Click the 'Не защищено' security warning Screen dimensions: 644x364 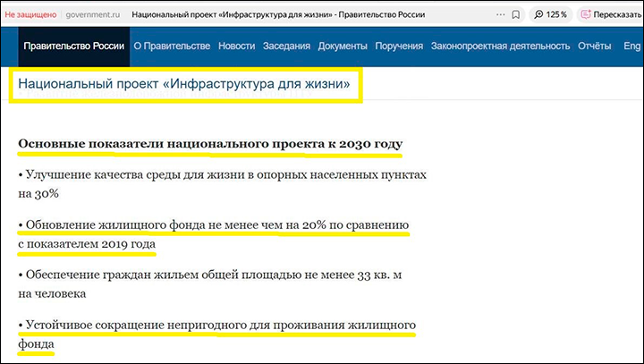tap(30, 15)
